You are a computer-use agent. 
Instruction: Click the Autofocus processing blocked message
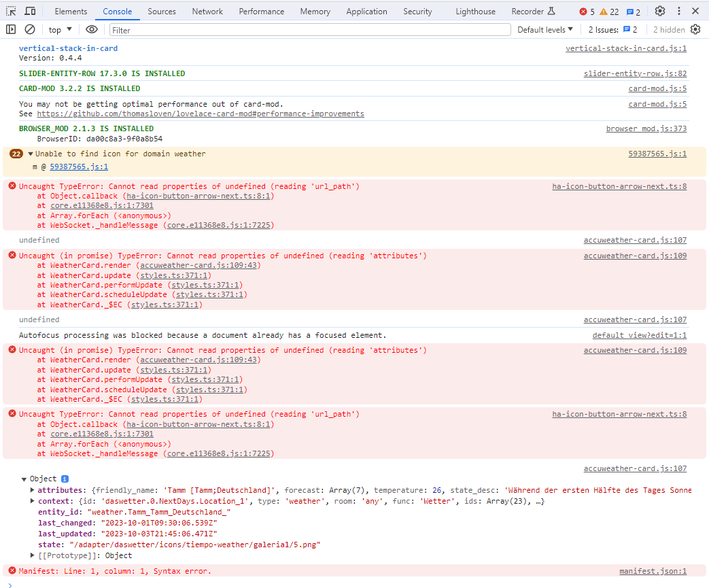click(x=203, y=335)
